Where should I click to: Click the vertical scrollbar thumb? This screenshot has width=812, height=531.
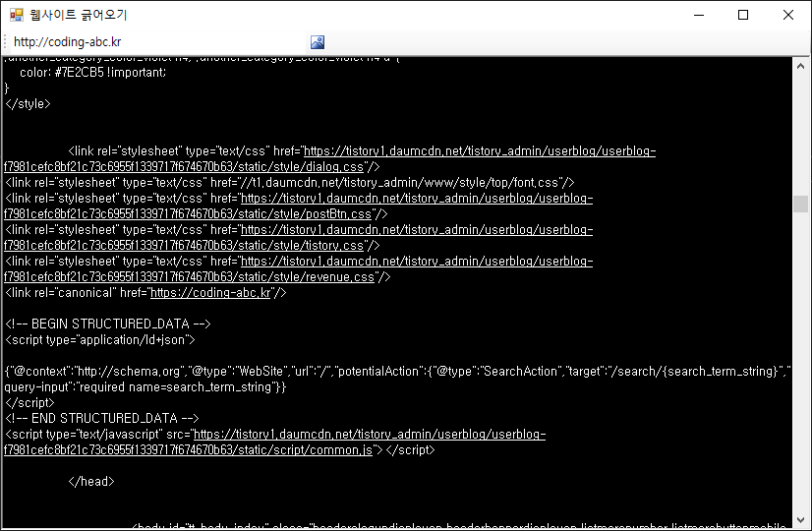[800, 204]
